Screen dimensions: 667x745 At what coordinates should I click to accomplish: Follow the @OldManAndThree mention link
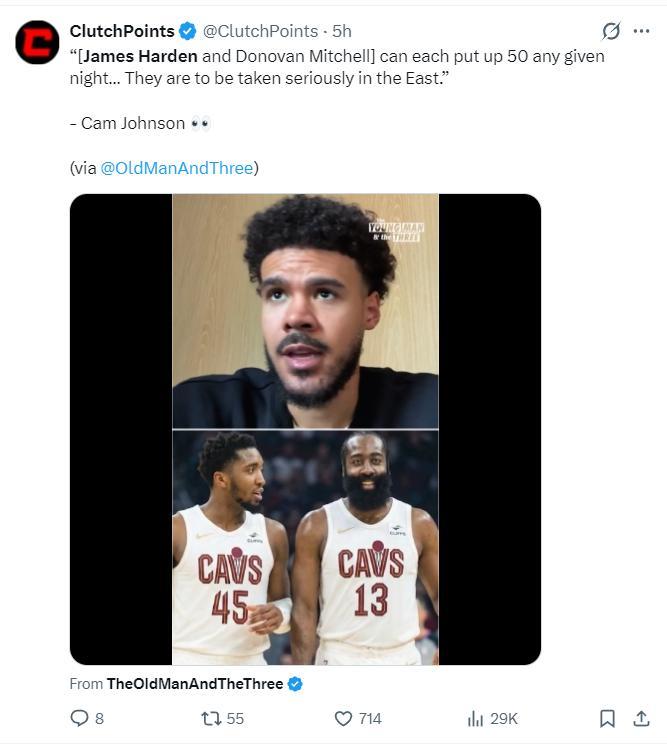[x=177, y=168]
